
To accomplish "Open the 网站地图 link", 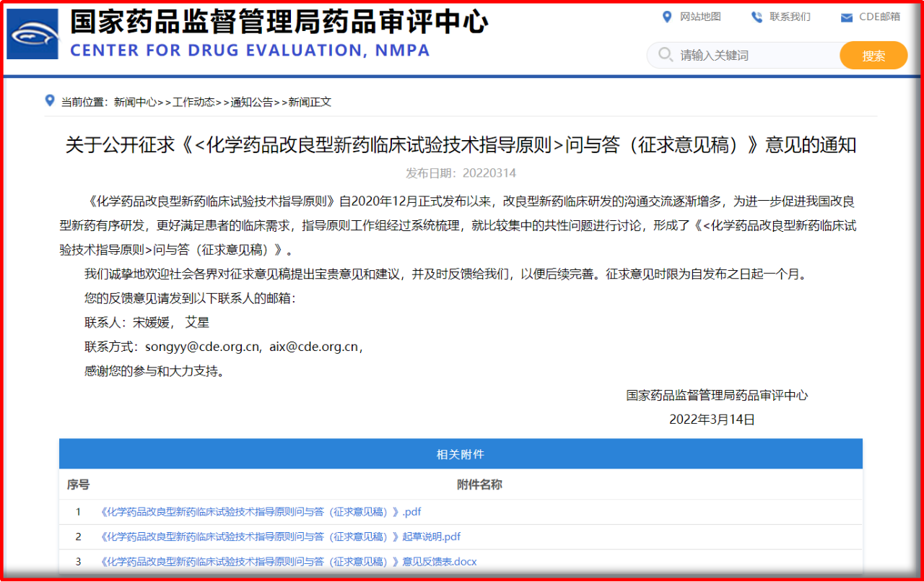I will point(700,17).
